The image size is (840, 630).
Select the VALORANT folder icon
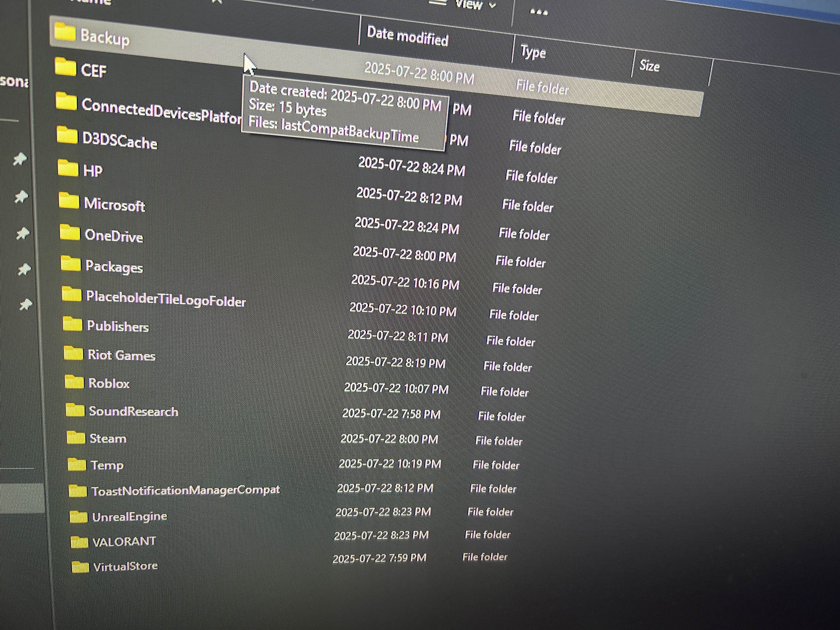click(x=80, y=542)
